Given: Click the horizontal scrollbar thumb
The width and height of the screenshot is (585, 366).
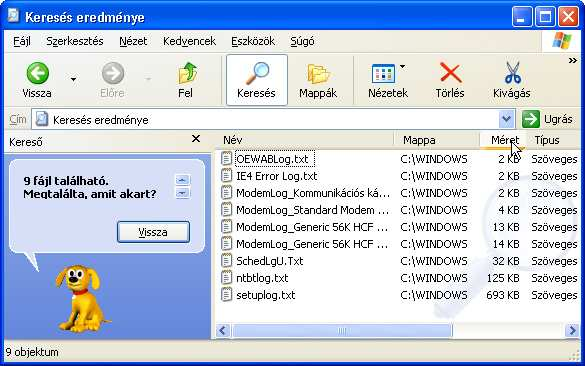Looking at the screenshot, I should click(342, 330).
